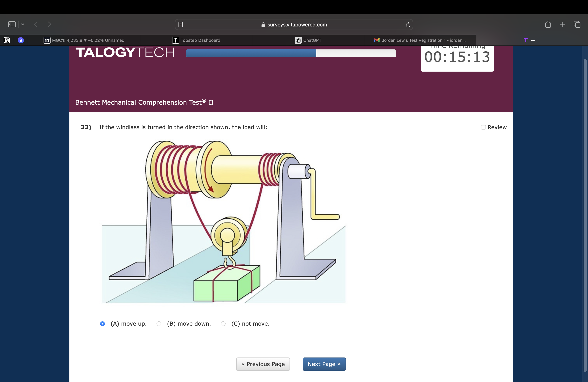The height and width of the screenshot is (382, 588).
Task: Click the Safari sidebar toggle icon
Action: [12, 24]
